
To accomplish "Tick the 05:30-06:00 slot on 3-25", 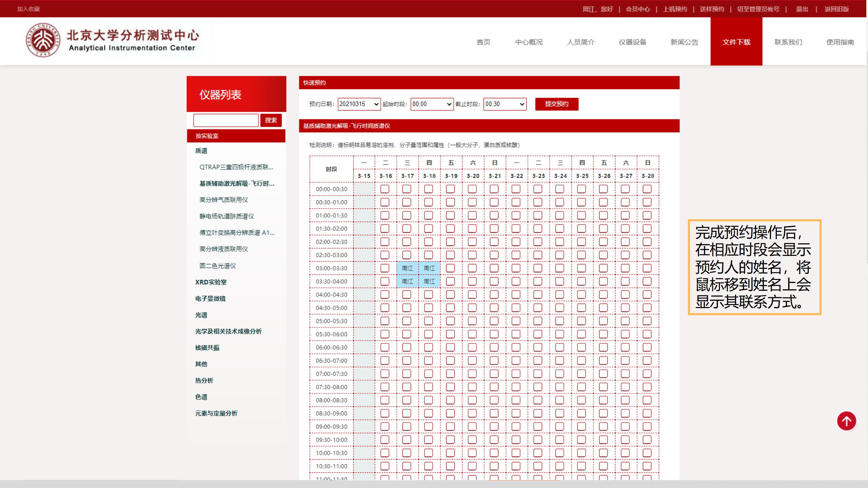I will coord(581,334).
